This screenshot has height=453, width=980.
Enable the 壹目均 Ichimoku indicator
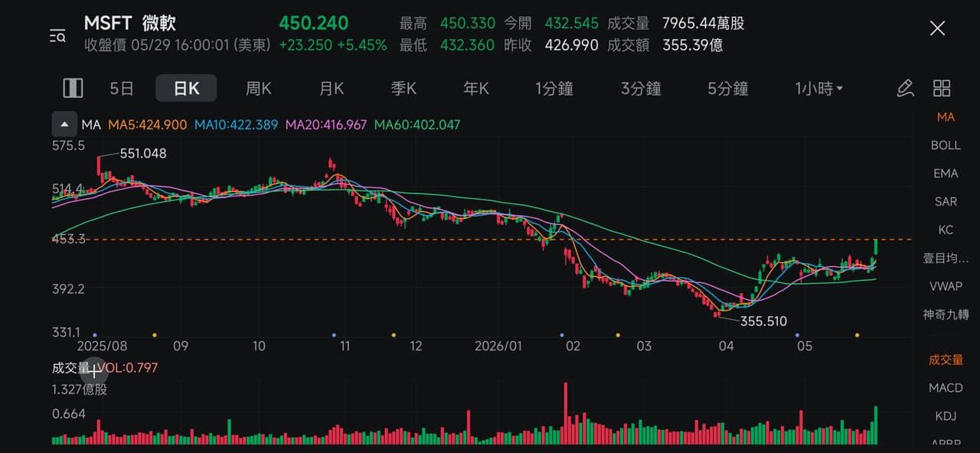[946, 259]
